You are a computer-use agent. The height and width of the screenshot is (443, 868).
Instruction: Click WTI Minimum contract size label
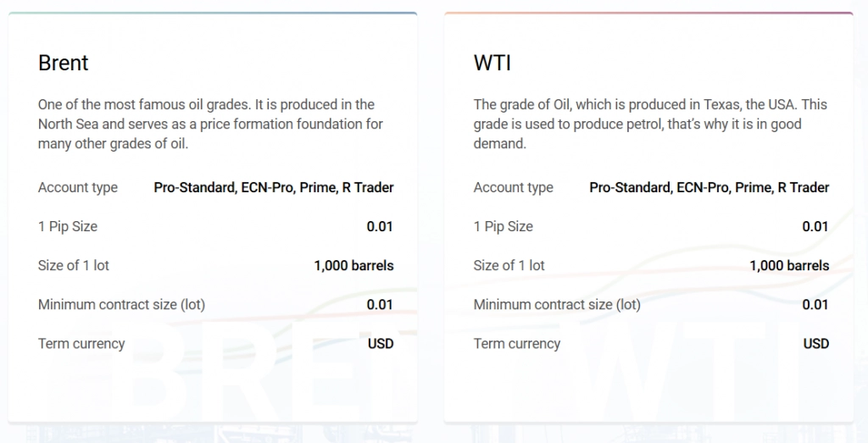pos(557,305)
